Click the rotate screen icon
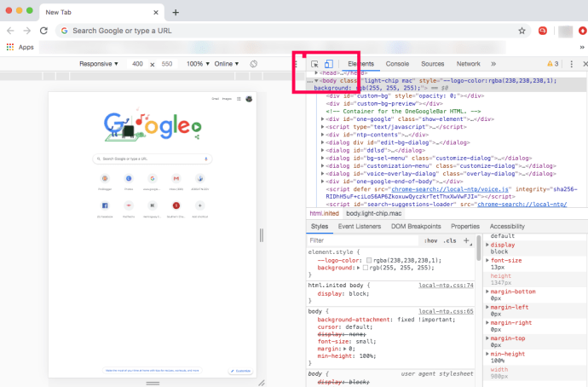 (254, 64)
